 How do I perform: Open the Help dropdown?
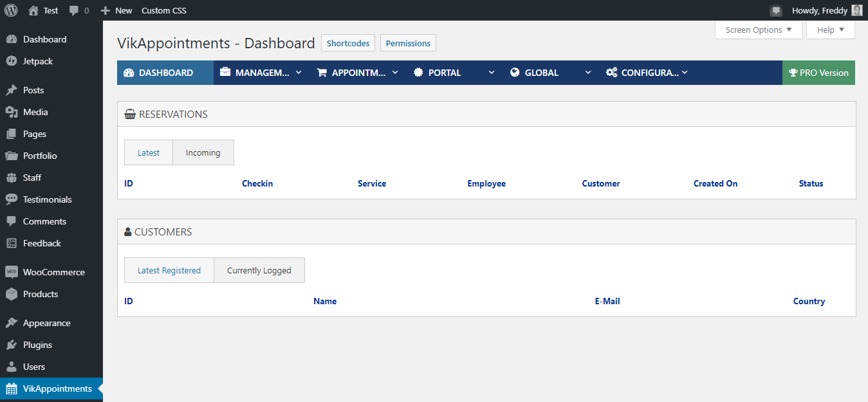click(831, 30)
